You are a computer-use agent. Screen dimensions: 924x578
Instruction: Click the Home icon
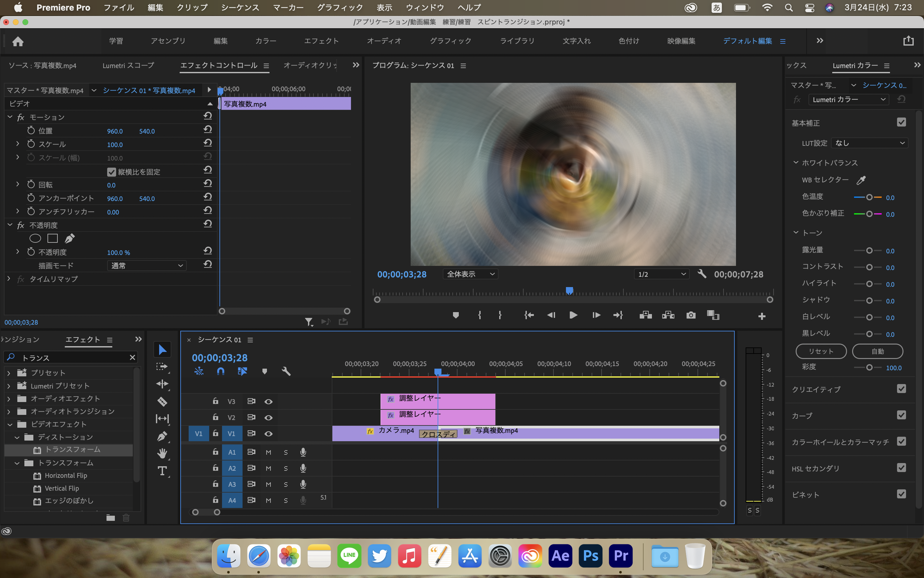[18, 41]
